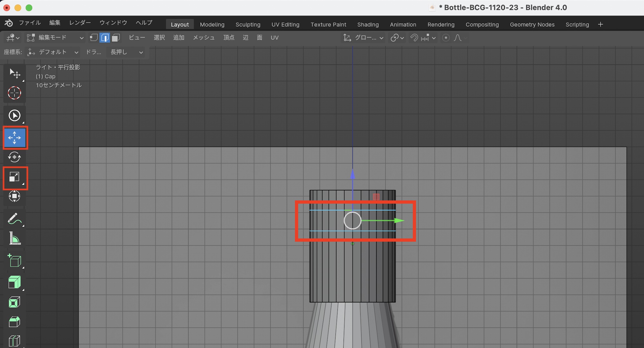Screen dimensions: 644x348
Task: Switch to face select mode
Action: point(116,38)
